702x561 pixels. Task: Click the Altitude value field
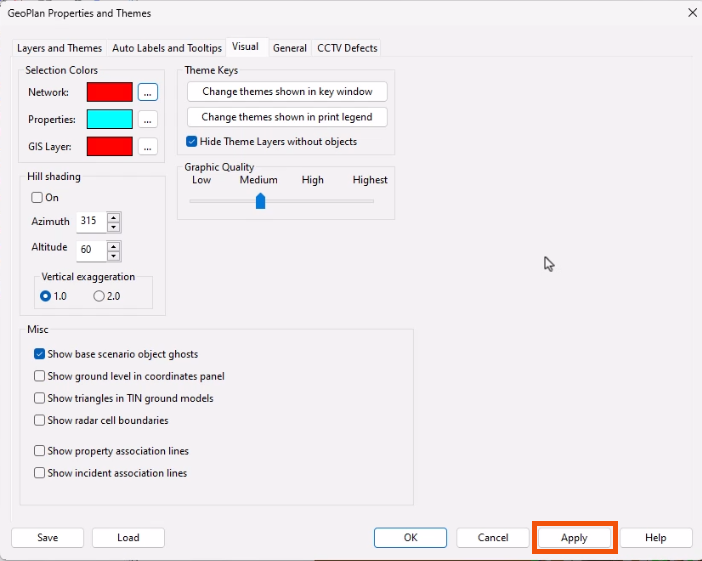coord(91,250)
